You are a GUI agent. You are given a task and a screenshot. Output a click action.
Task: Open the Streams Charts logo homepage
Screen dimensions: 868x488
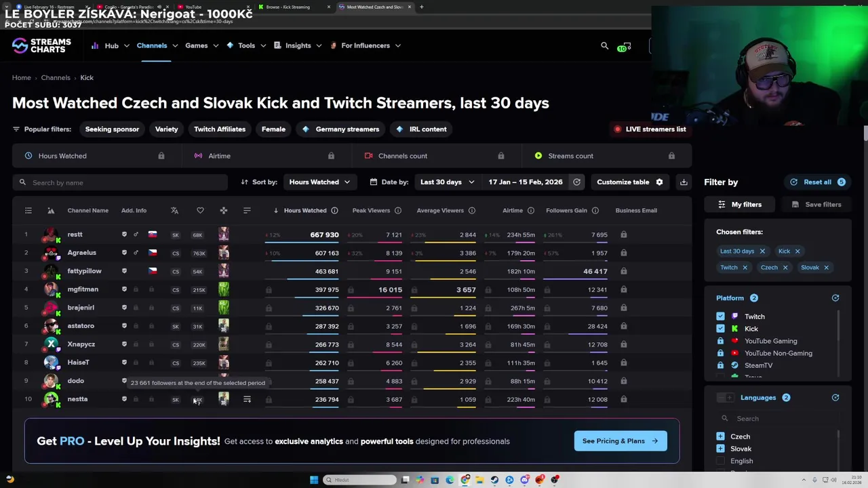[x=41, y=45]
